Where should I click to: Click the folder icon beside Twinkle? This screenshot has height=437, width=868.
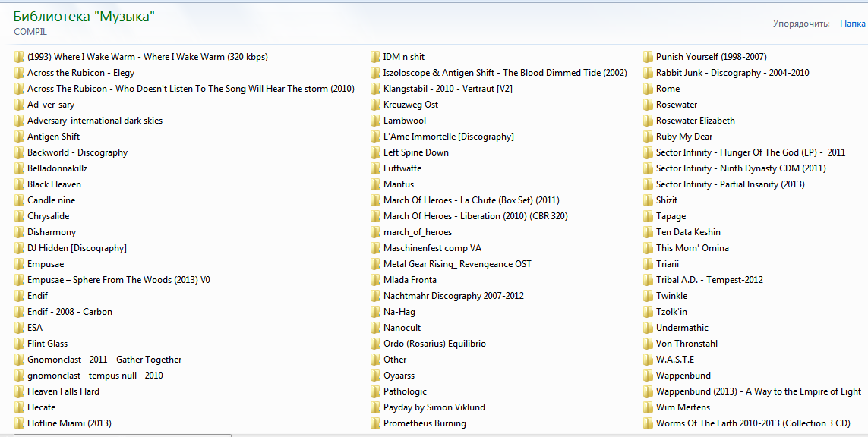tap(649, 296)
